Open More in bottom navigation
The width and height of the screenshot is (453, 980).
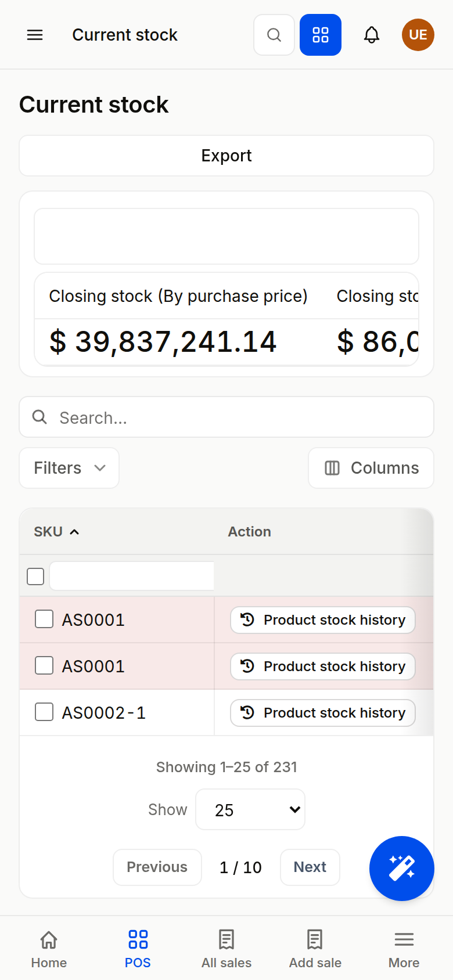pos(404,949)
